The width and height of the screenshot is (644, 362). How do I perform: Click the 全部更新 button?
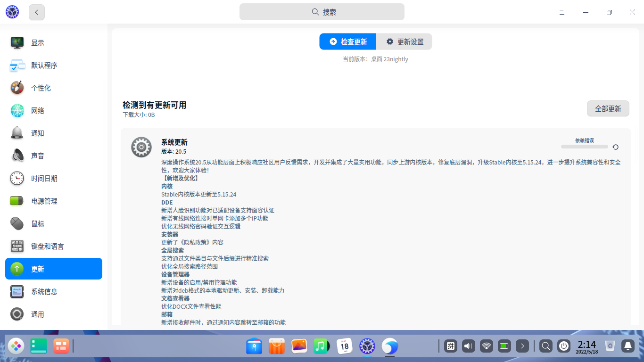tap(608, 108)
